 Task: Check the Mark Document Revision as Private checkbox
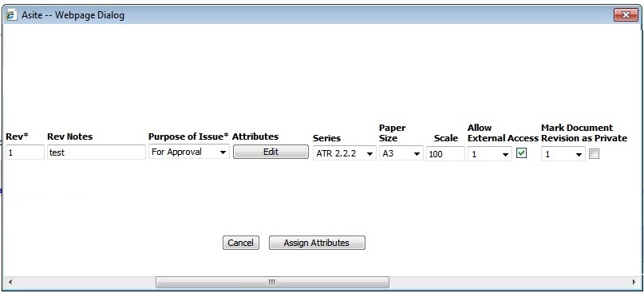point(594,154)
